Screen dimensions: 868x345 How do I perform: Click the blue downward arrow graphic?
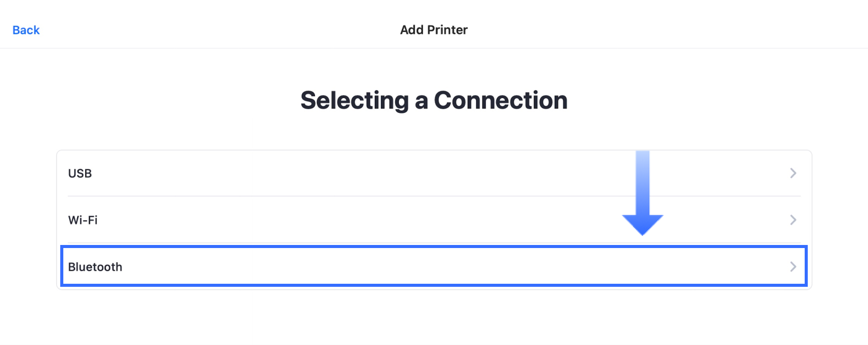pyautogui.click(x=642, y=189)
